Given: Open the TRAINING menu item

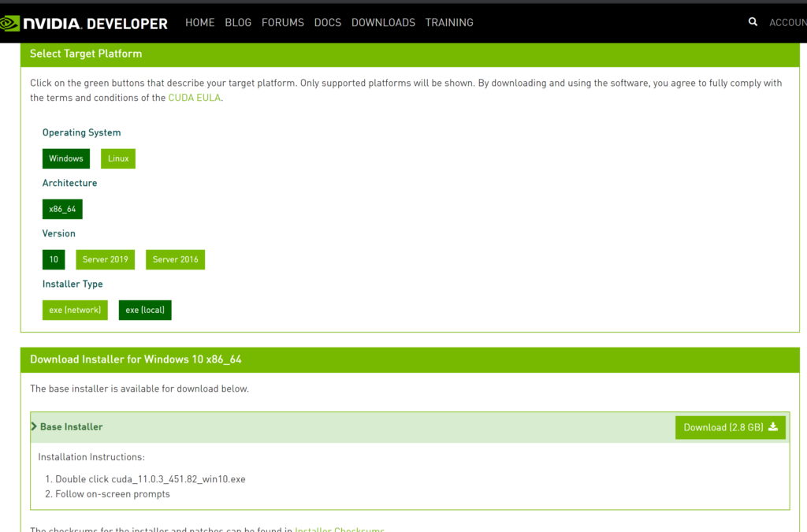Looking at the screenshot, I should click(449, 23).
